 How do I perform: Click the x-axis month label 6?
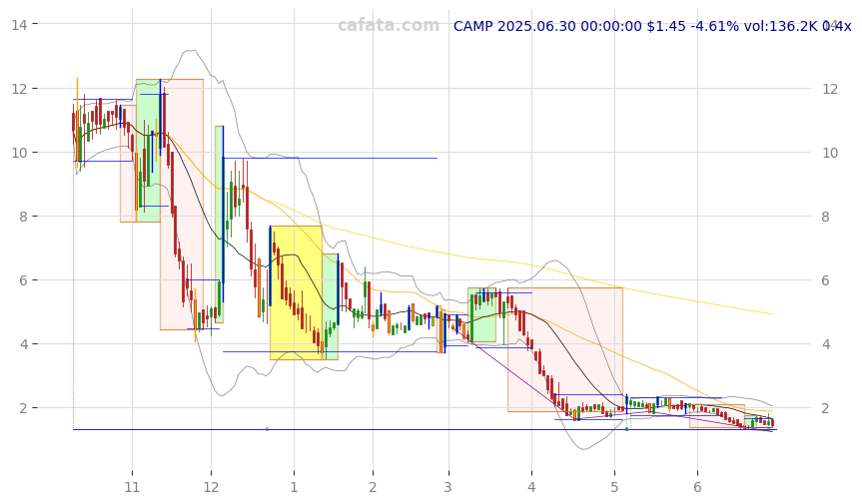697,487
